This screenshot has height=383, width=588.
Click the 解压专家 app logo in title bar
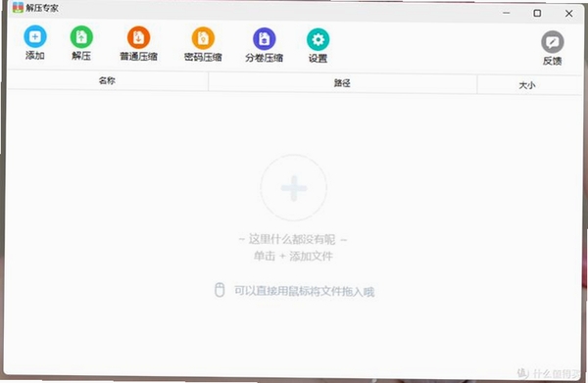click(18, 7)
